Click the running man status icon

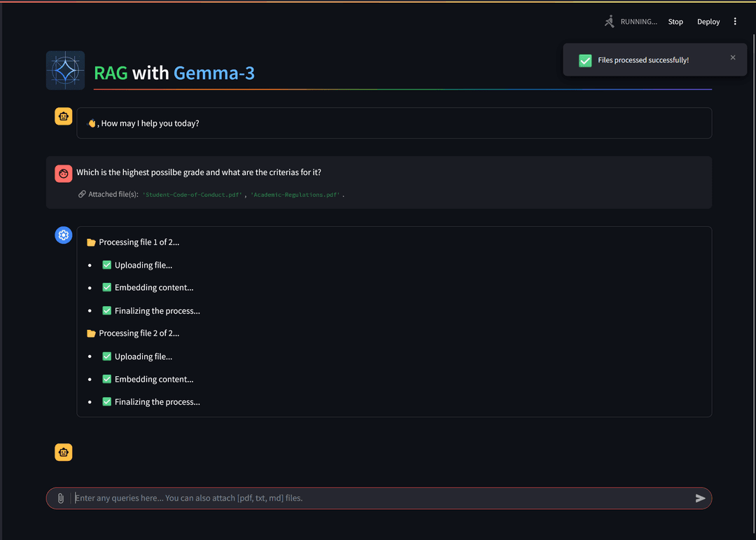tap(610, 21)
